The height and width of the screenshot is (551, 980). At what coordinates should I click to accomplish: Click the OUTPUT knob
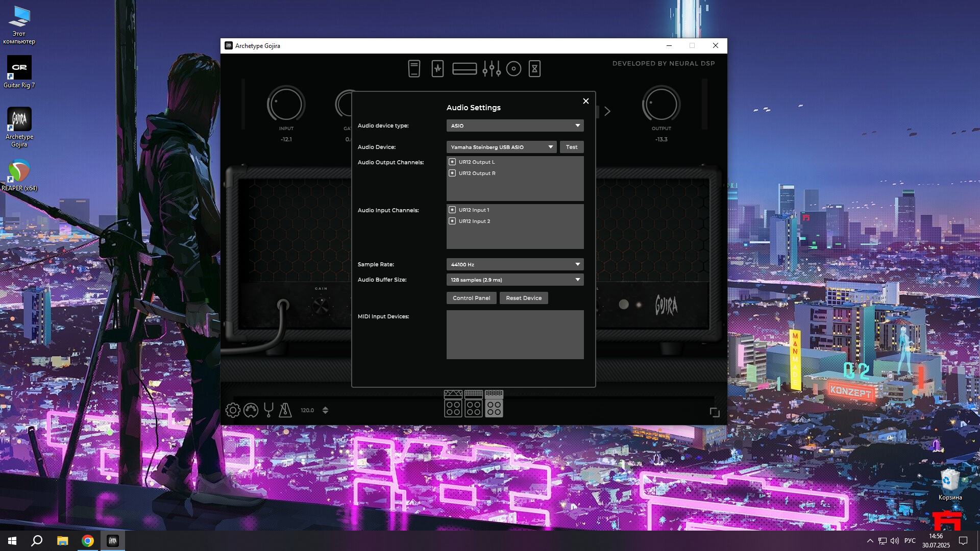(x=661, y=105)
